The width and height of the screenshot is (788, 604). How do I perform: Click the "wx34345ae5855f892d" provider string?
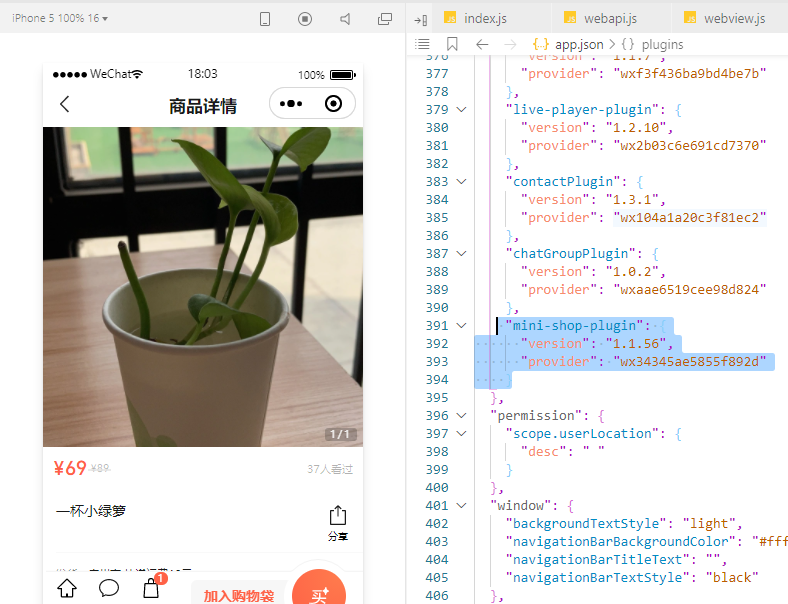(690, 361)
